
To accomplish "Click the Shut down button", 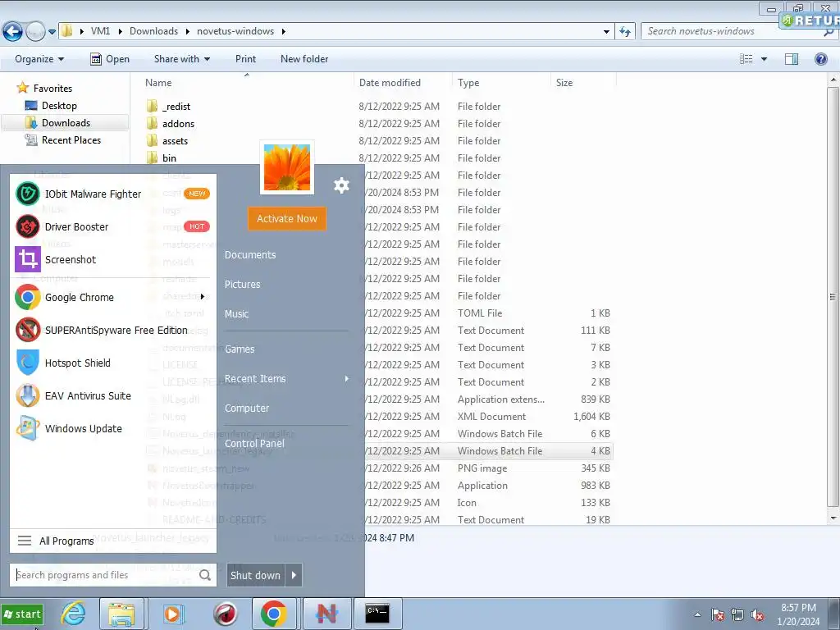I will tap(256, 575).
